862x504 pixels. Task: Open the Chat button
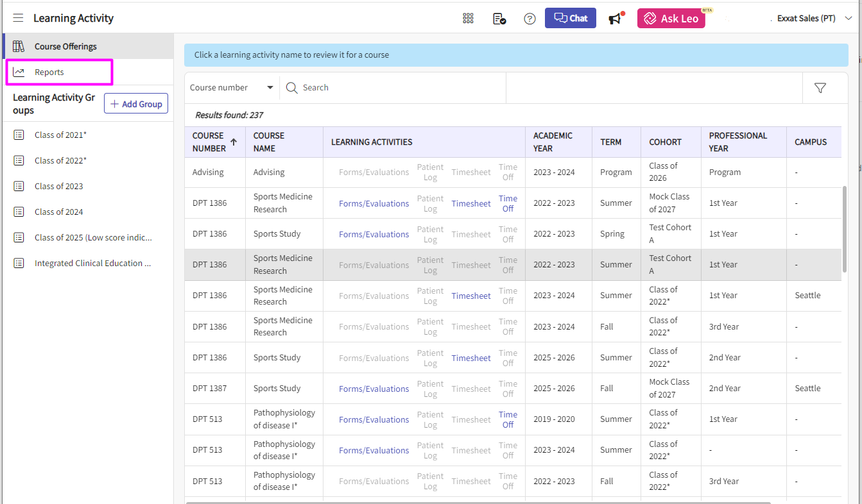pyautogui.click(x=571, y=18)
